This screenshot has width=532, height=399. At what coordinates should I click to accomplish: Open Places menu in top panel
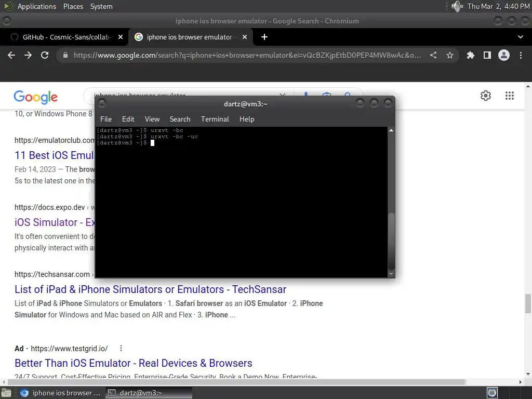(x=73, y=6)
